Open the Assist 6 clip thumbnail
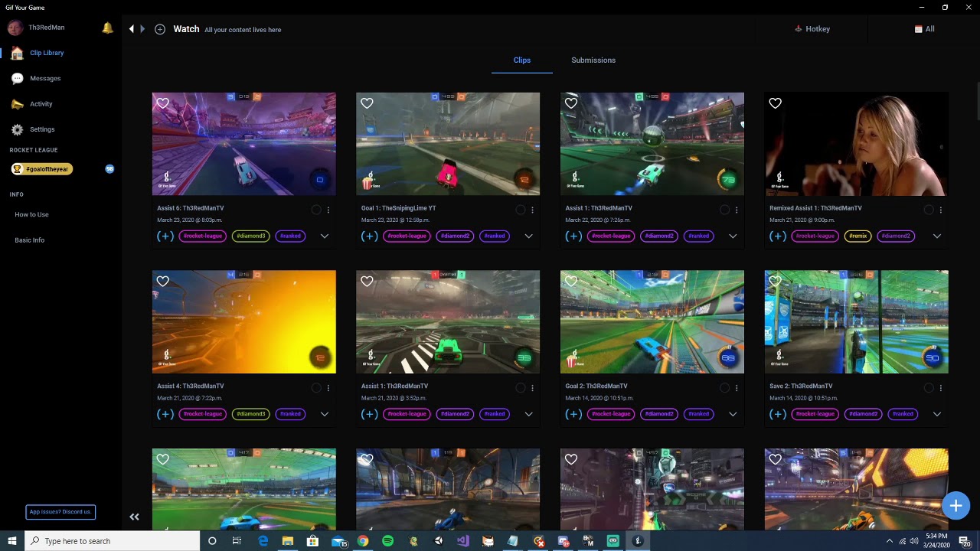This screenshot has height=551, width=980. click(x=243, y=144)
